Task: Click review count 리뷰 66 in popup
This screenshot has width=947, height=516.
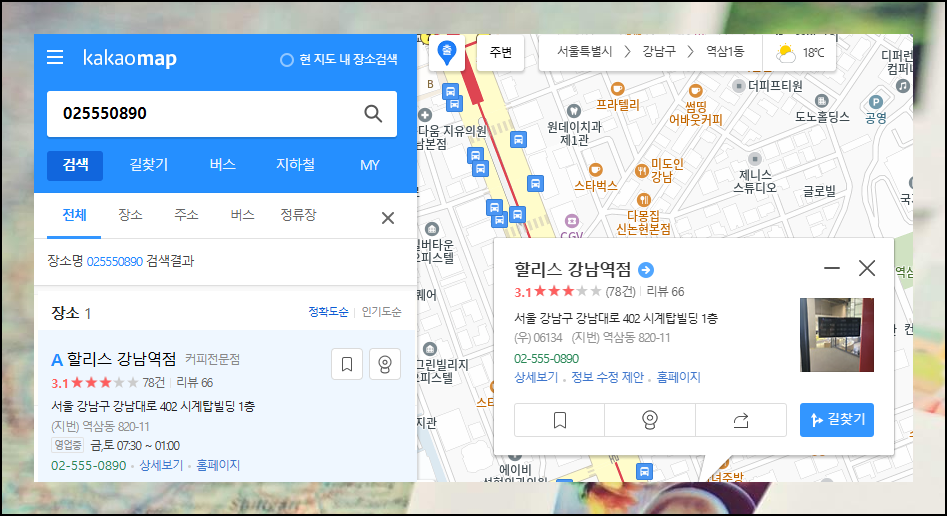Action: (666, 292)
